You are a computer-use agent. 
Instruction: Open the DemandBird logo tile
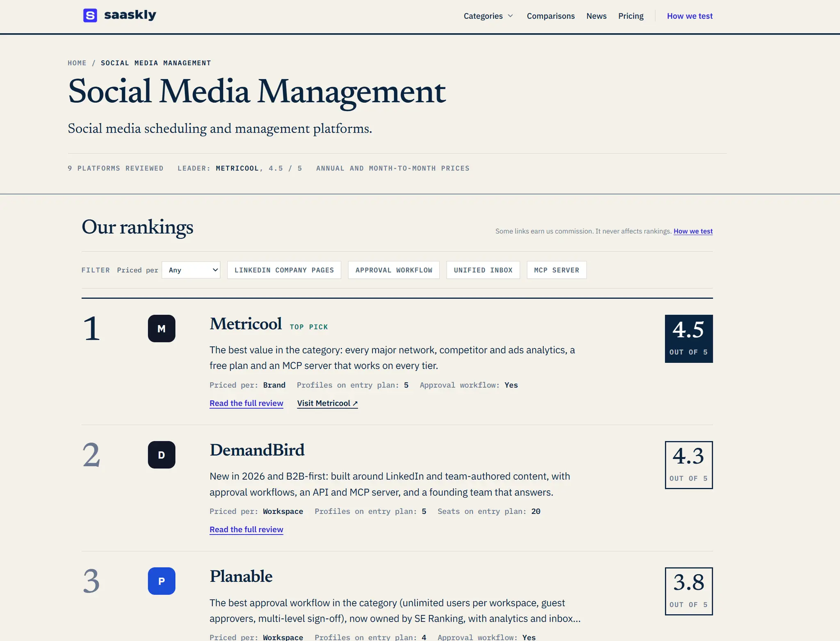pyautogui.click(x=162, y=455)
